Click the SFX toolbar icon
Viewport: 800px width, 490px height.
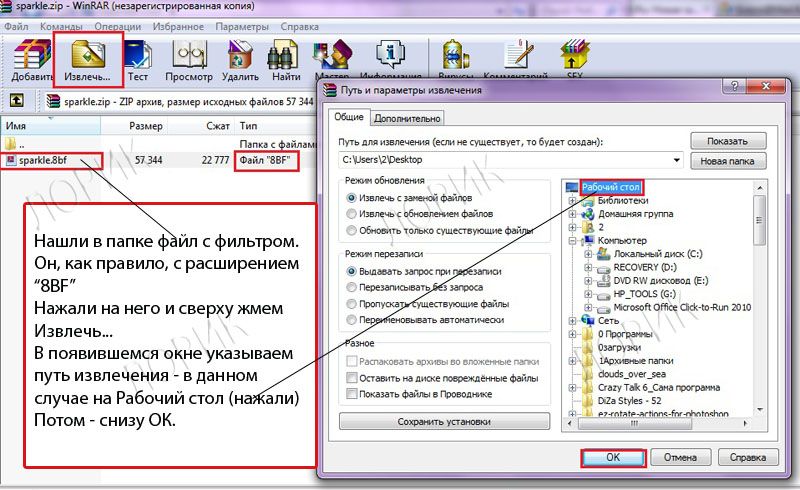tap(574, 54)
